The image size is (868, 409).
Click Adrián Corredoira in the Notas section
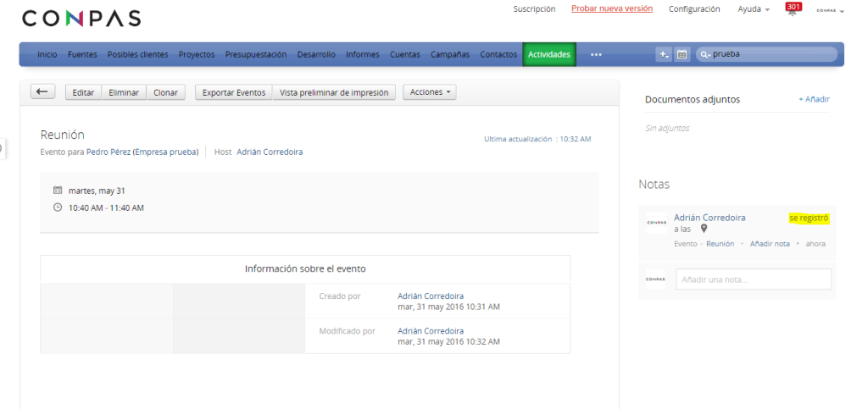[x=709, y=218]
